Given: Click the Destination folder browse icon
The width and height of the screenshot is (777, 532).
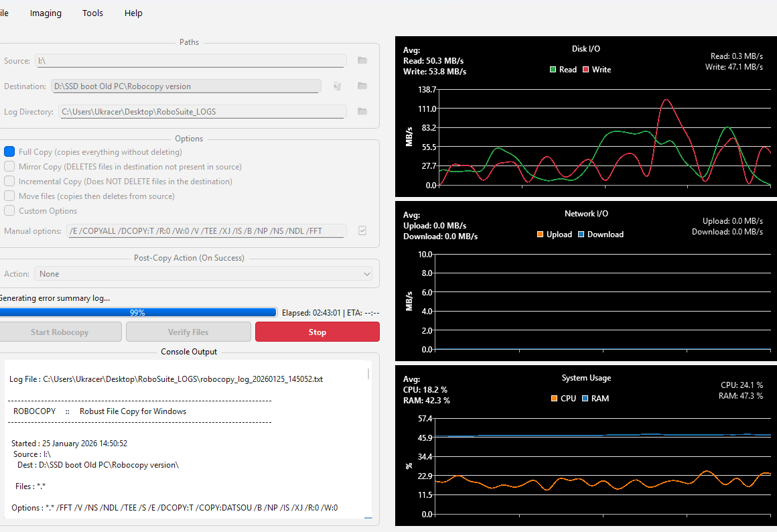Looking at the screenshot, I should coord(362,86).
